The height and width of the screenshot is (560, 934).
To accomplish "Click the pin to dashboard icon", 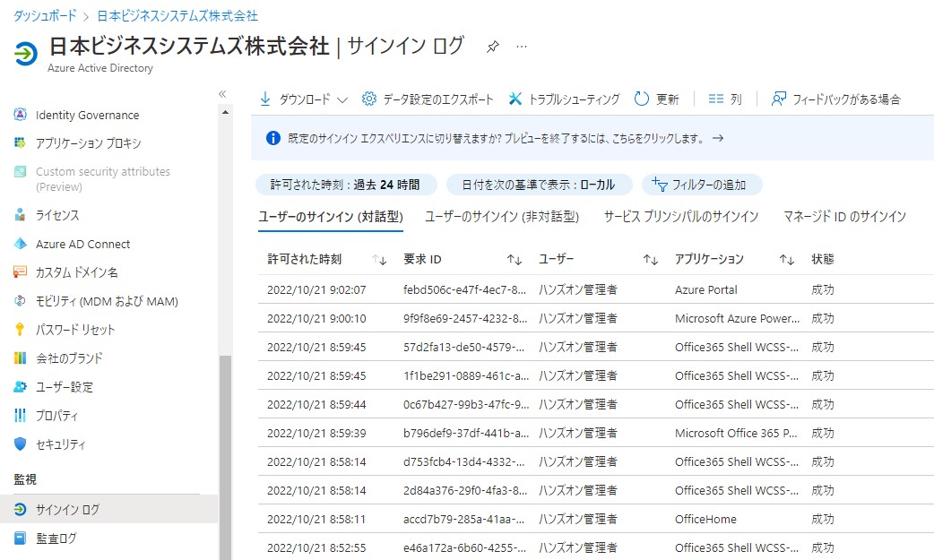I will tap(493, 47).
